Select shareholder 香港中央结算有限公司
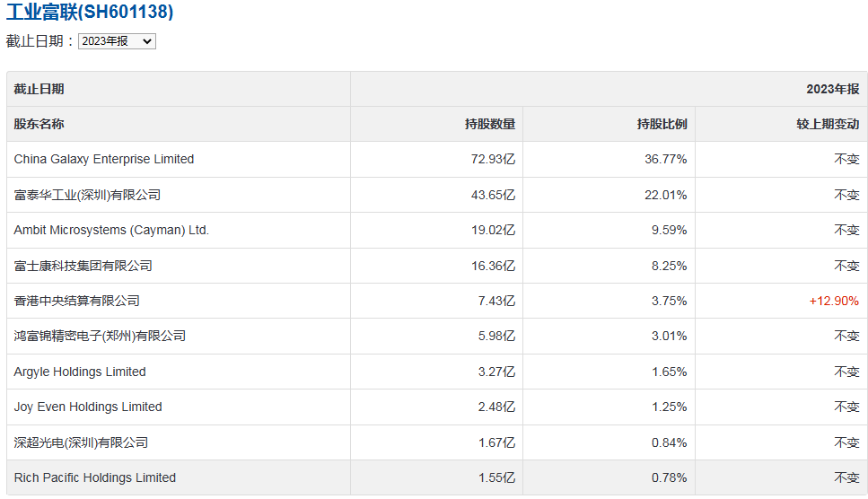Image resolution: width=868 pixels, height=499 pixels. tap(77, 301)
